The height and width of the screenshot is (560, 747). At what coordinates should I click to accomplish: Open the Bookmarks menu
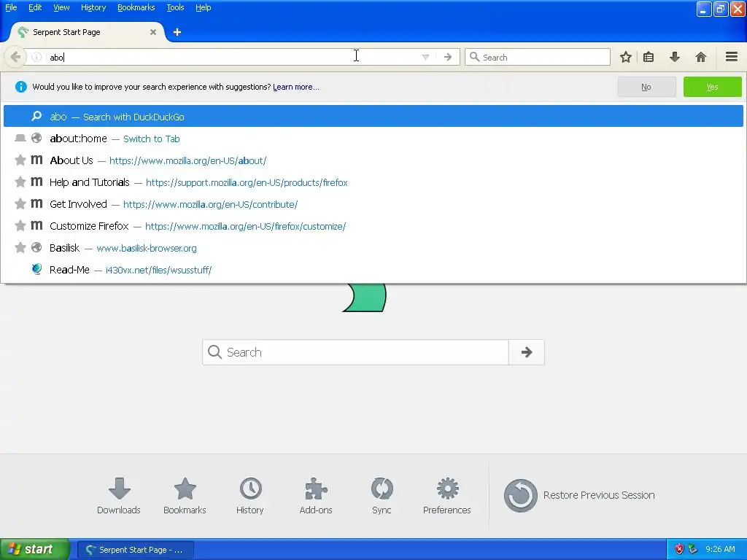(136, 7)
